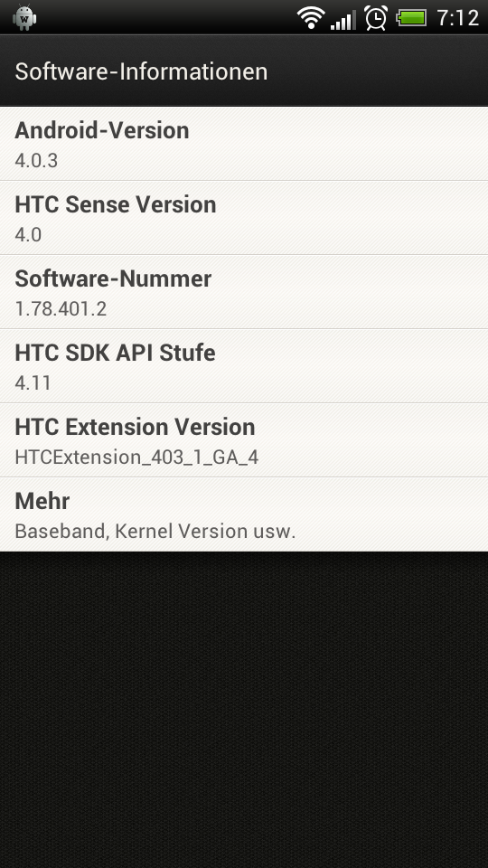The height and width of the screenshot is (868, 488).
Task: Tap the 4.0.3 version number
Action: click(x=36, y=161)
